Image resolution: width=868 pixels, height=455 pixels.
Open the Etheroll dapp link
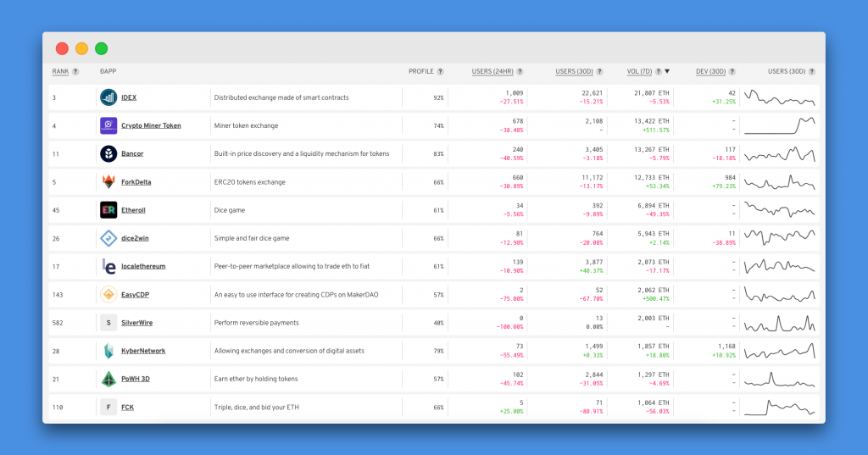click(x=133, y=210)
